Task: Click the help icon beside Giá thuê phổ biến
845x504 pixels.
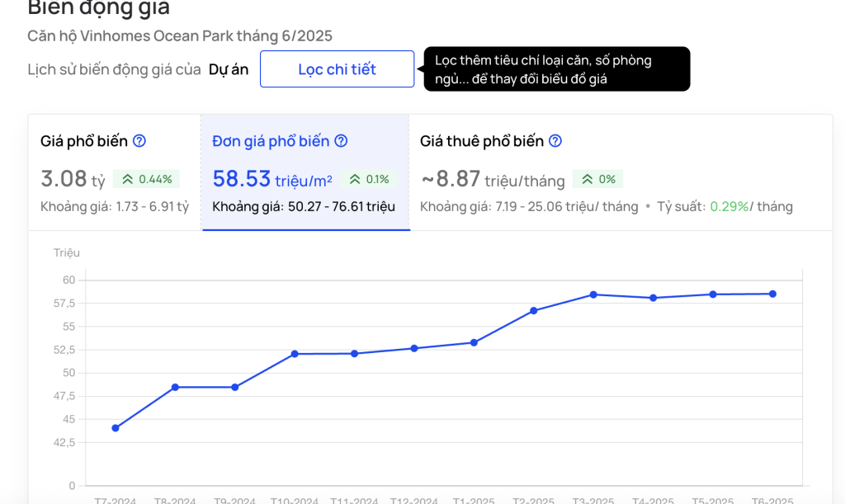Action: click(x=555, y=141)
